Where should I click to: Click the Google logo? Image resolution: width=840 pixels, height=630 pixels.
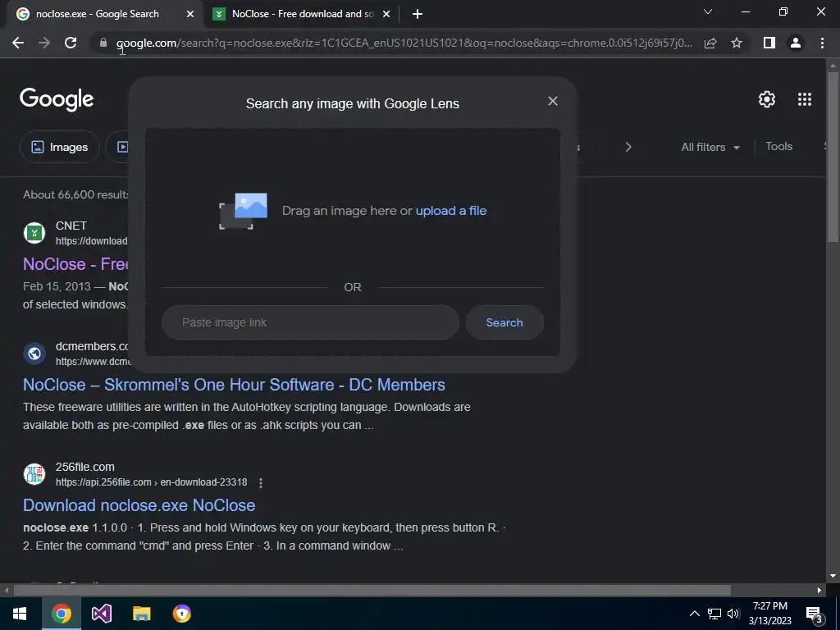57,99
